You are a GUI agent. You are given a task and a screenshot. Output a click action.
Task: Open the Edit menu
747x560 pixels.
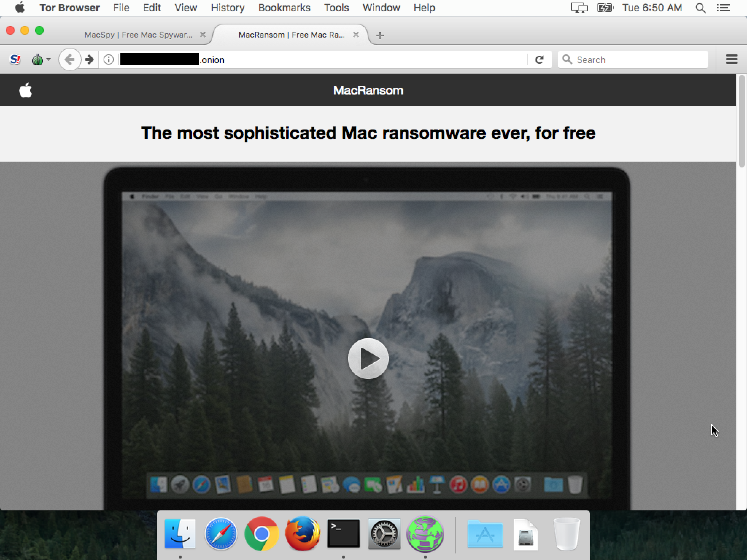point(152,8)
